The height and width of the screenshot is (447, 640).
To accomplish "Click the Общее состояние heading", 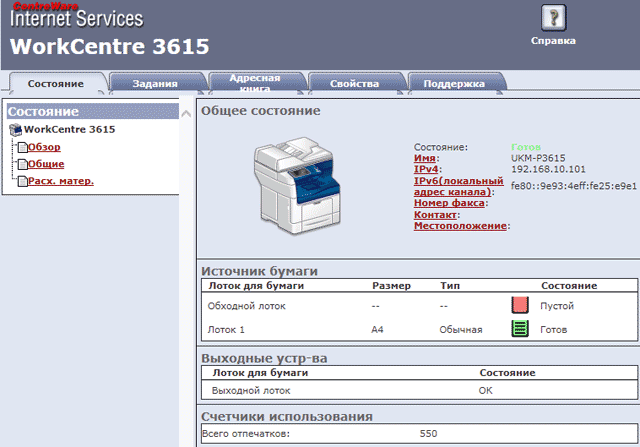I will click(260, 111).
